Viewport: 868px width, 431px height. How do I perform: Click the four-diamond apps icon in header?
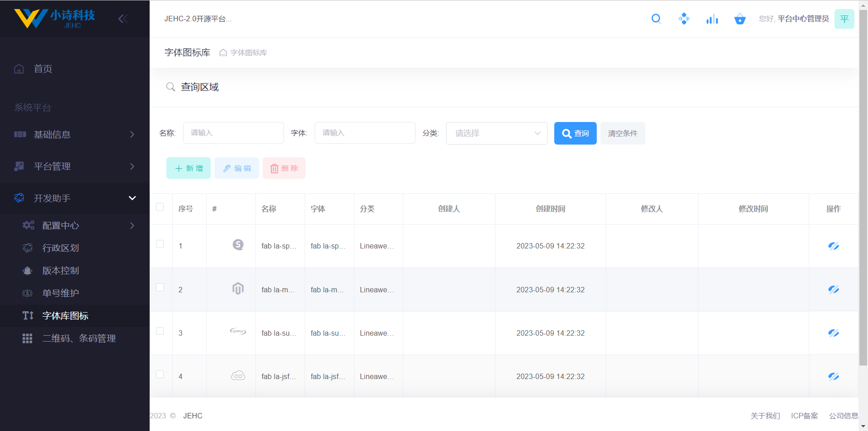pyautogui.click(x=684, y=19)
